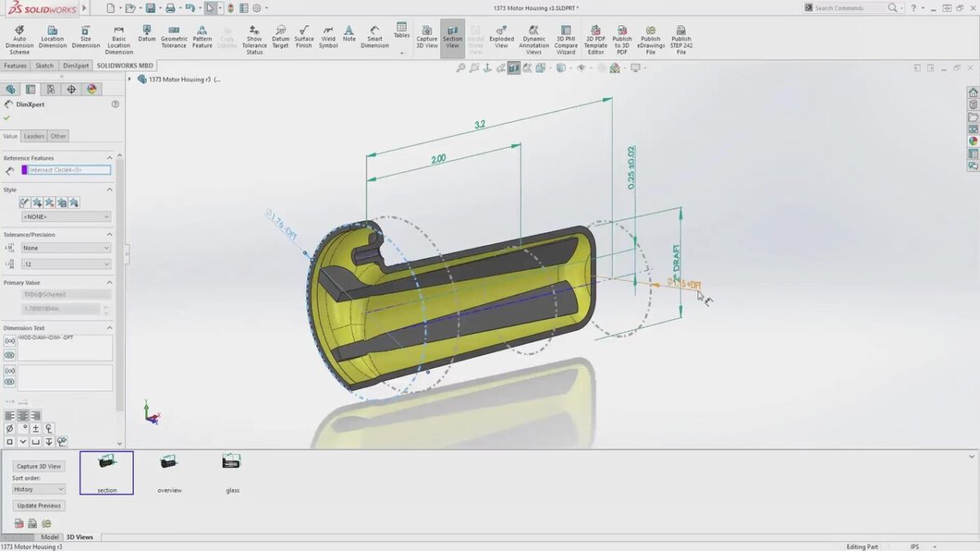The image size is (980, 551).
Task: Switch to the Model bottom tab
Action: 50,537
